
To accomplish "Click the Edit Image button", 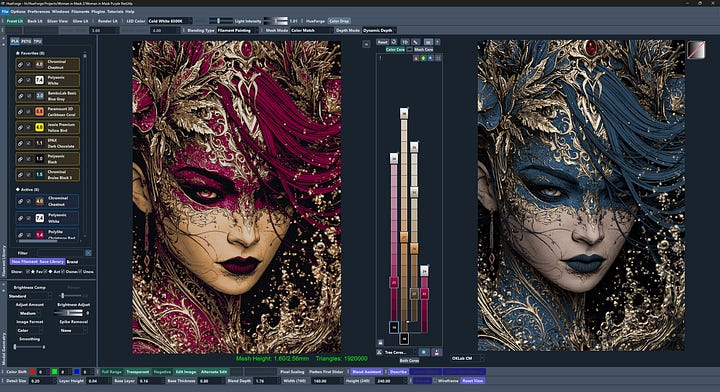I will coord(186,372).
